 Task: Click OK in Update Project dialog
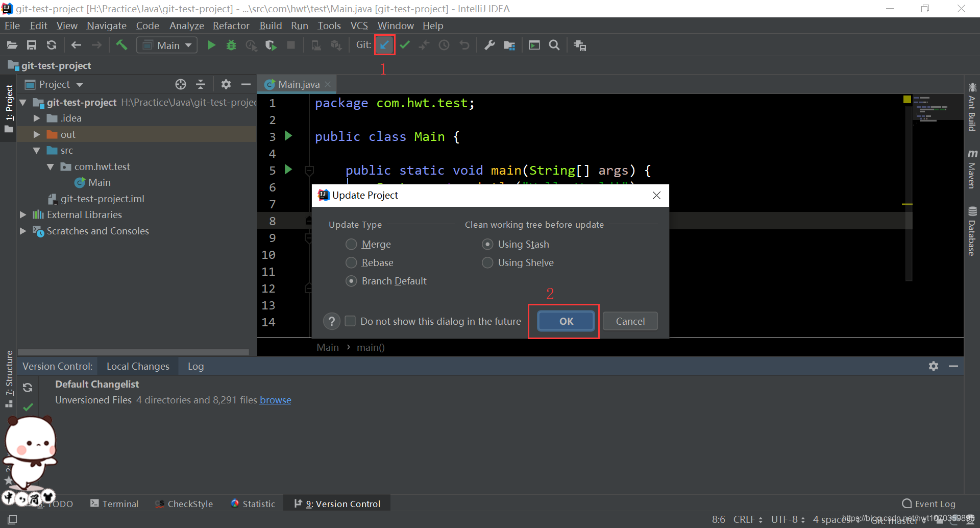pyautogui.click(x=566, y=321)
